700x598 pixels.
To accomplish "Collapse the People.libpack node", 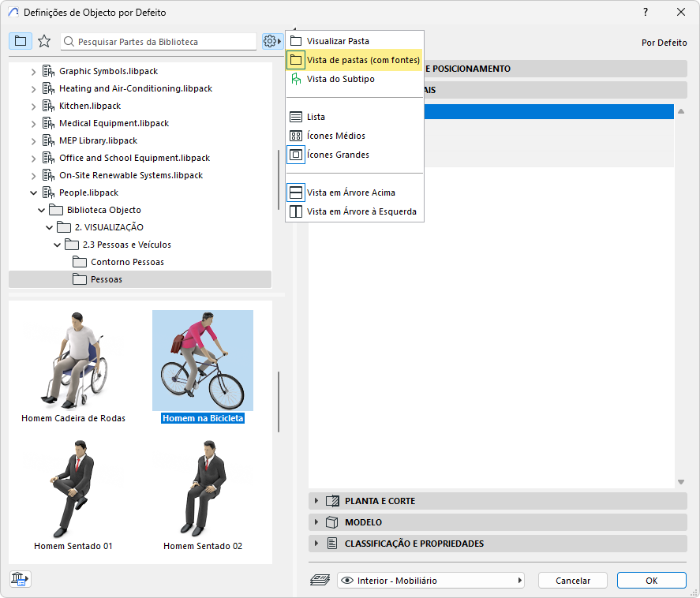I will pos(33,192).
